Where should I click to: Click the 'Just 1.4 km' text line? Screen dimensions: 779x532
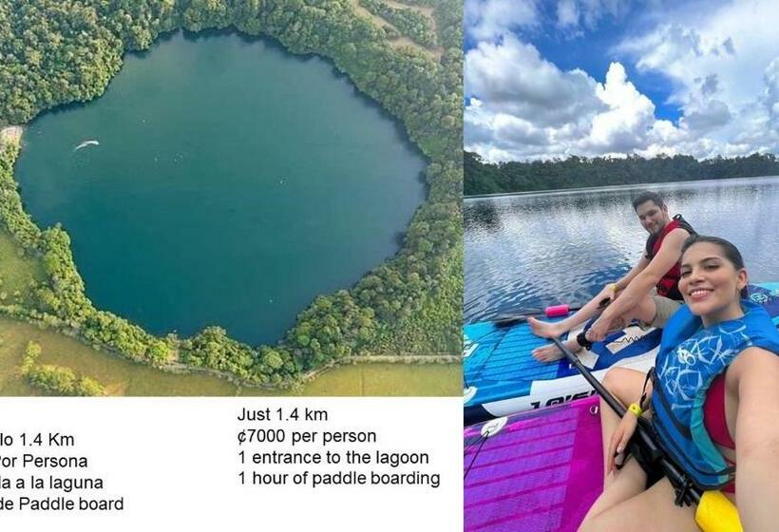coord(282,414)
